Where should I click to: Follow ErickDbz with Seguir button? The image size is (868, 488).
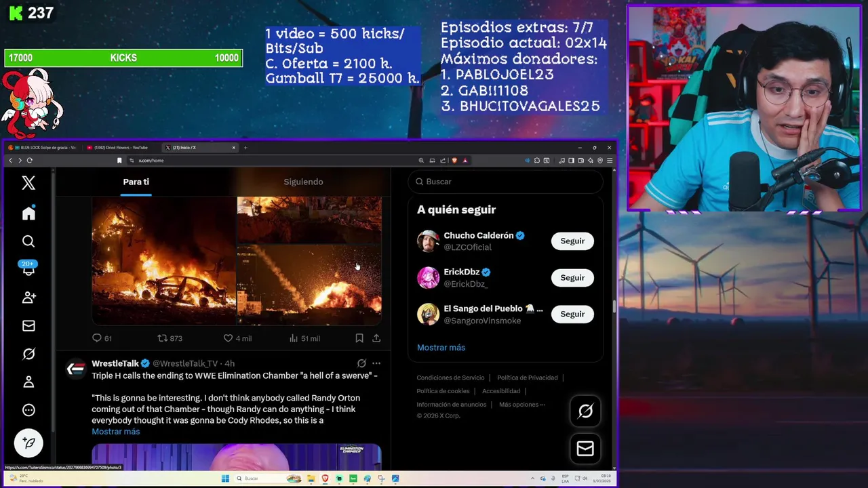point(572,278)
